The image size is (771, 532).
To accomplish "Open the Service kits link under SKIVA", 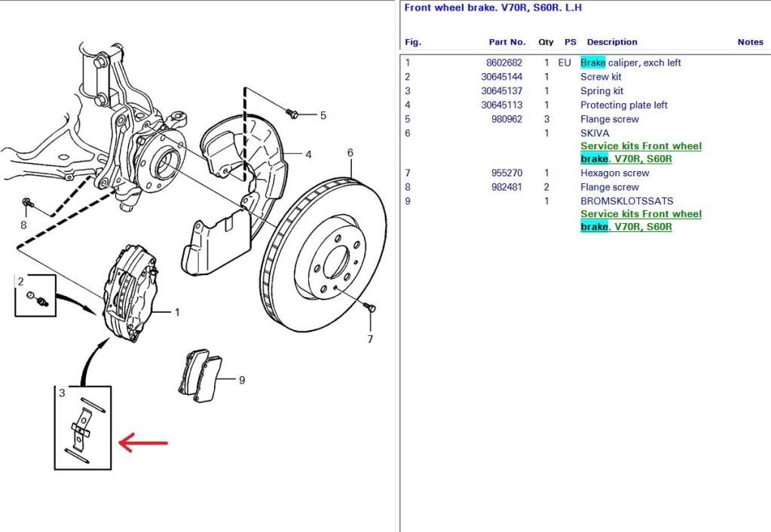I will click(x=641, y=153).
